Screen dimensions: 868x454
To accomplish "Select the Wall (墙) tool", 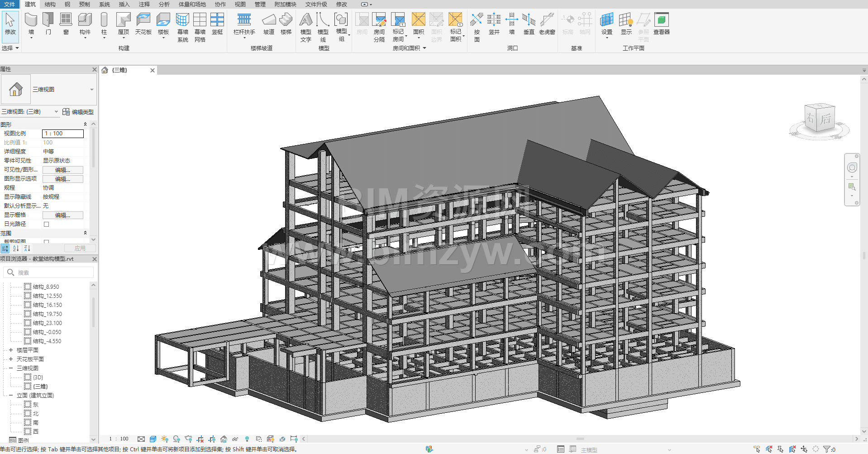I will (x=31, y=20).
